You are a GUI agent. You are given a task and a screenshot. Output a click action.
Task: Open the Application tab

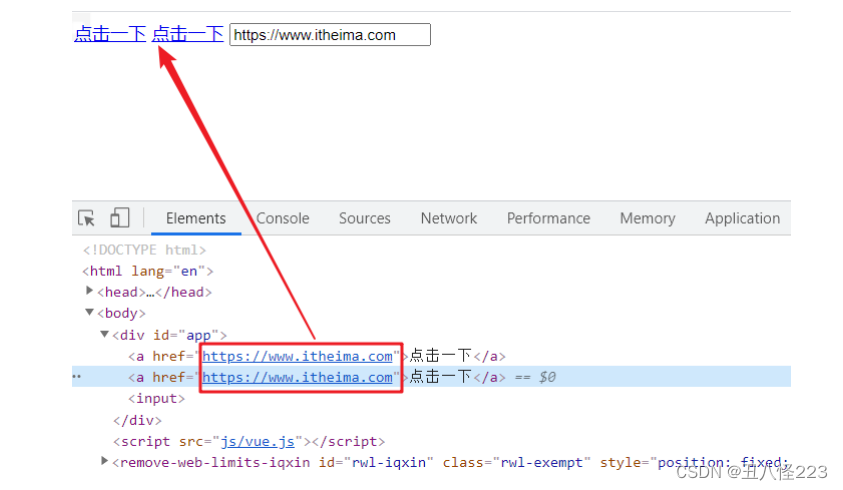[x=742, y=218]
